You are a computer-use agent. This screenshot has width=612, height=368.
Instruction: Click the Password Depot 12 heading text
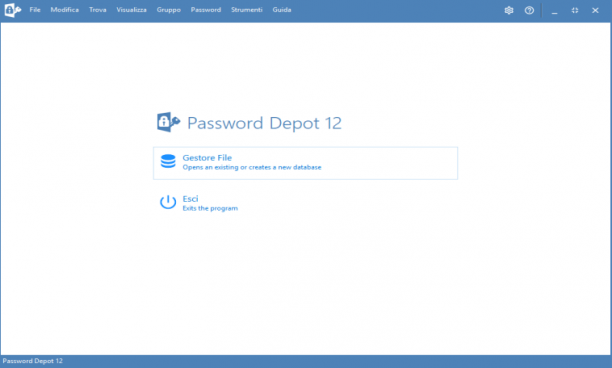264,123
